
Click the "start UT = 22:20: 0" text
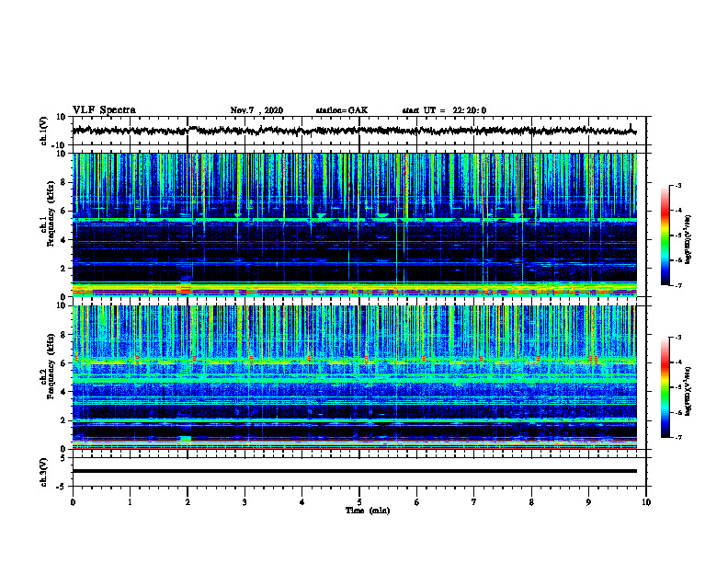click(444, 110)
